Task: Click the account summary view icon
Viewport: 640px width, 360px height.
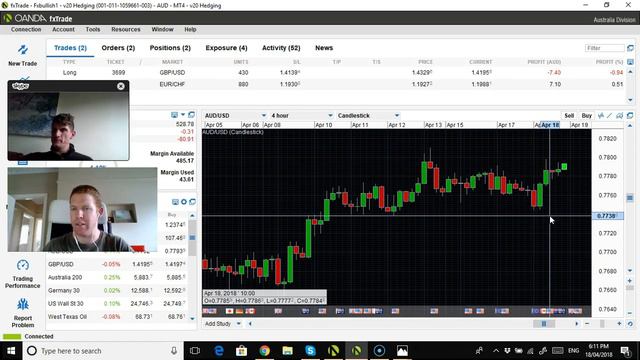Action: (174, 115)
